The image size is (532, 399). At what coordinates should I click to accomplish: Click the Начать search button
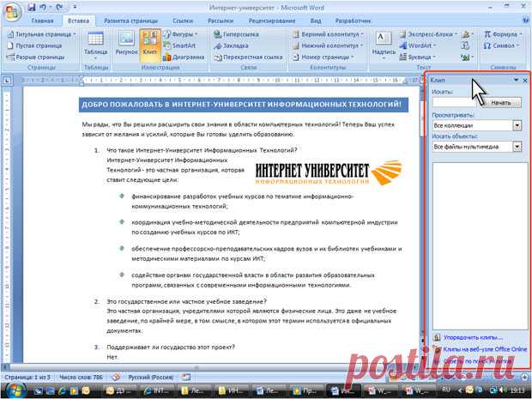click(501, 102)
